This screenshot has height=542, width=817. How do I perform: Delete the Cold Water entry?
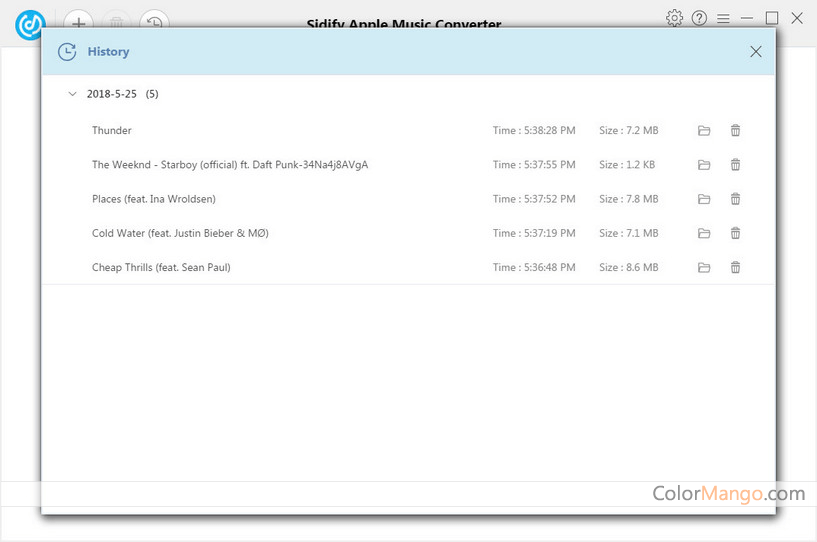click(x=736, y=233)
